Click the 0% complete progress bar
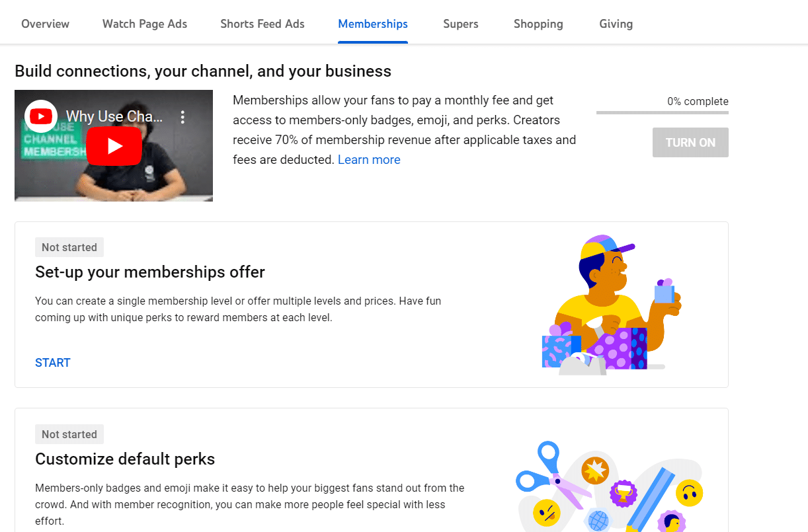 662,111
